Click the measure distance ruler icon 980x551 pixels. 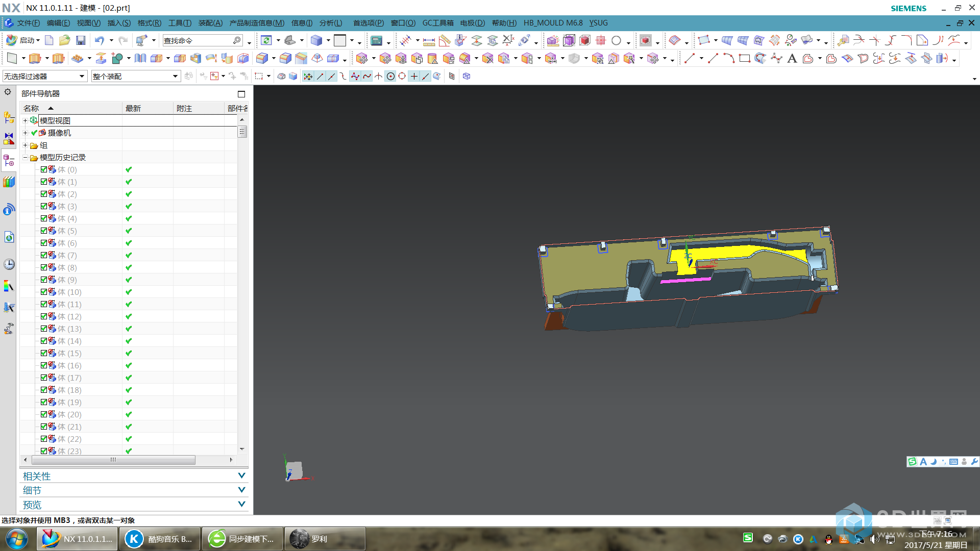tap(429, 41)
